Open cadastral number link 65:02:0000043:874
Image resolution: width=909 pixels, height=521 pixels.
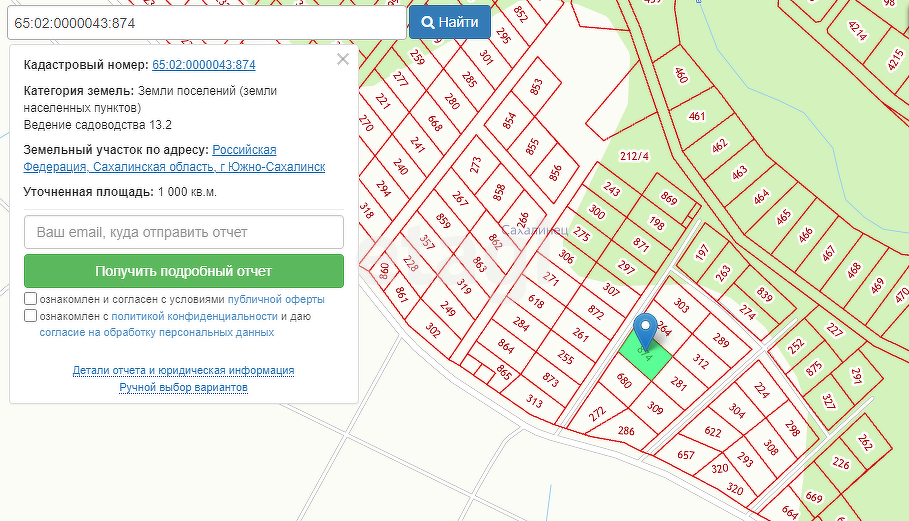203,65
